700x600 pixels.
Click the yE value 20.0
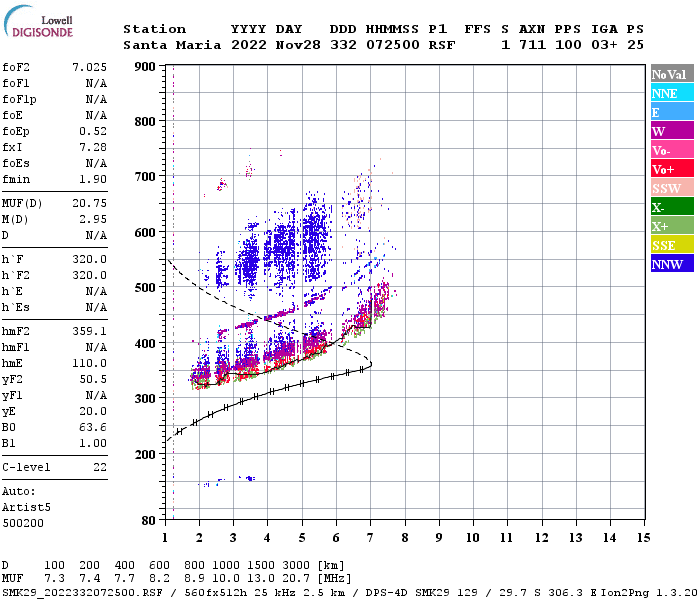point(93,412)
